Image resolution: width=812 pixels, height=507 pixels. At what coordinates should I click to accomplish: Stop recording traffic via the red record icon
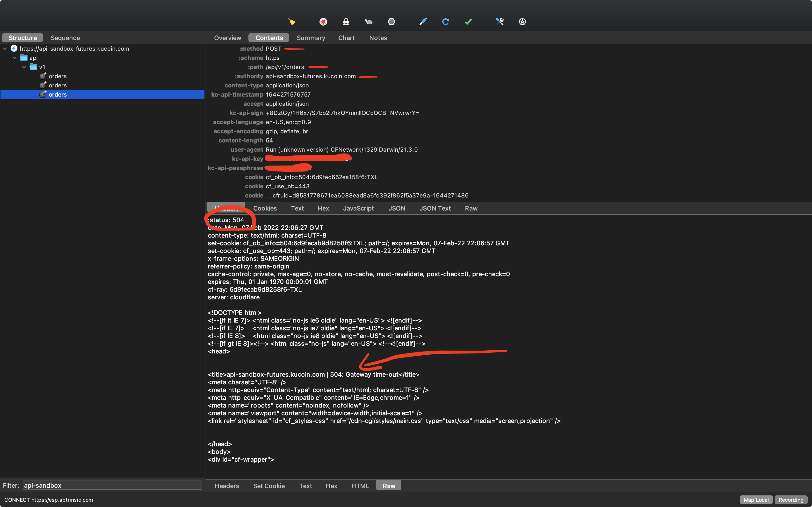pos(323,21)
